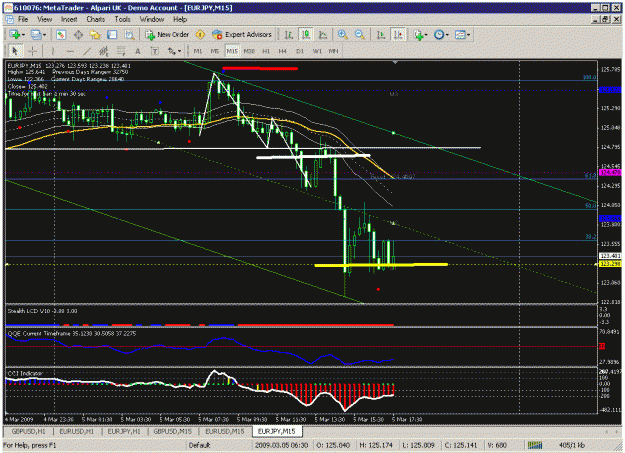The height and width of the screenshot is (453, 625).
Task: Expand the New Chart dropdown arrow
Action: 23,35
